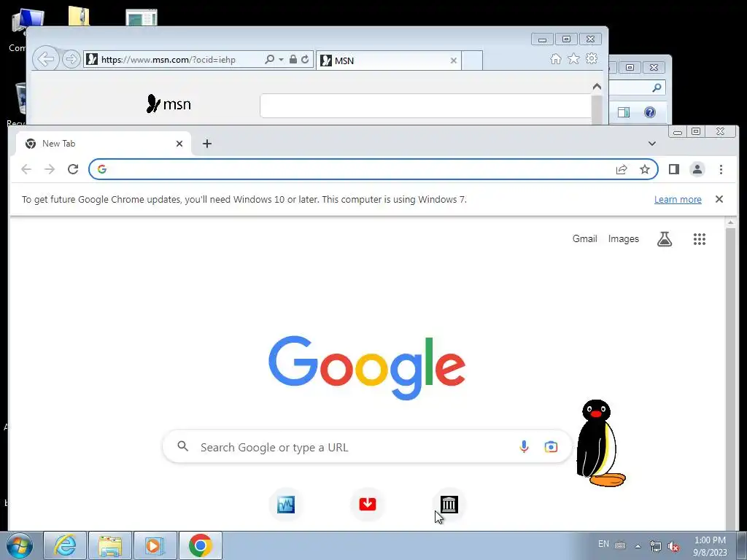Reload the Chrome page
The height and width of the screenshot is (560, 747).
73,169
